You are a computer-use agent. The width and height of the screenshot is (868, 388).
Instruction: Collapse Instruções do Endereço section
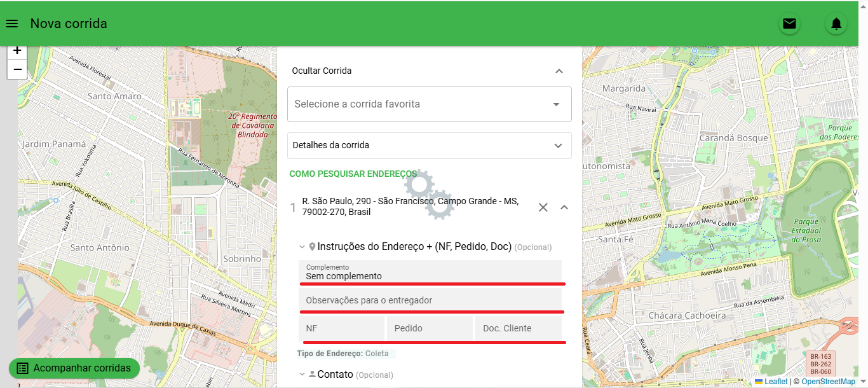click(302, 247)
